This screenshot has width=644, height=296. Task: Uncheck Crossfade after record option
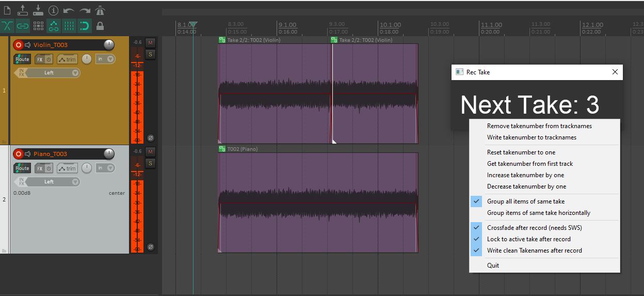[x=534, y=228]
